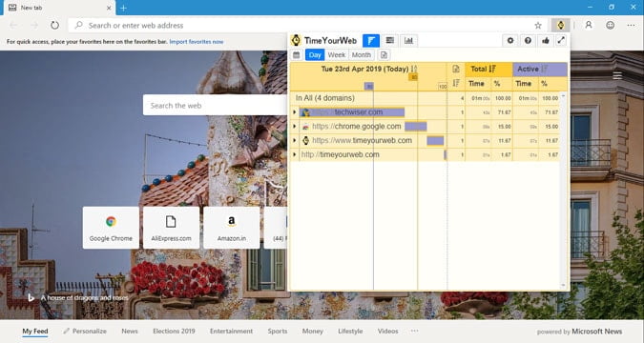The image size is (644, 343).
Task: Click the thumbs-up rate icon
Action: tap(546, 40)
